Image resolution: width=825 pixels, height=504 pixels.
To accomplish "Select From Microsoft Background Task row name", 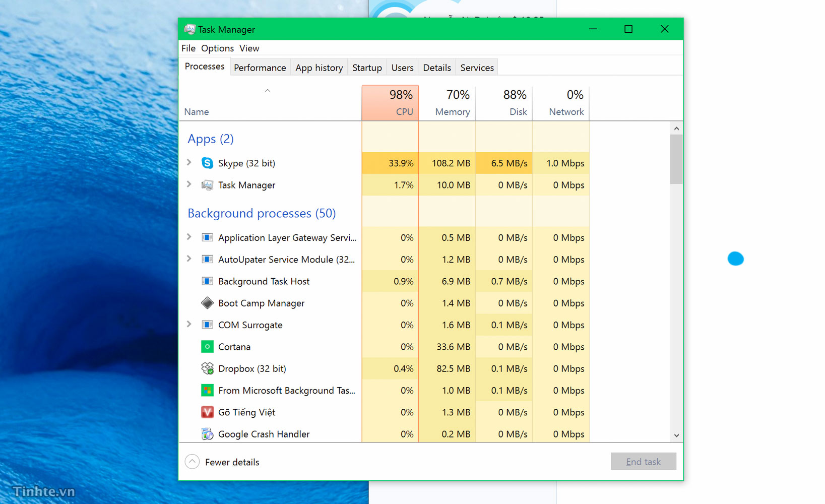I will pos(286,391).
